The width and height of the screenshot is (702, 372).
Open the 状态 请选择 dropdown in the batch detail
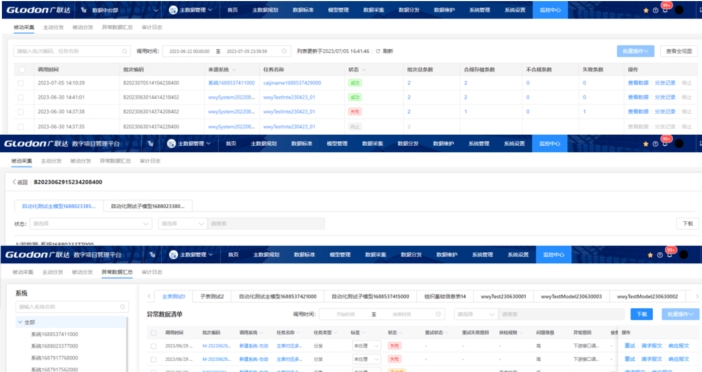(x=91, y=224)
